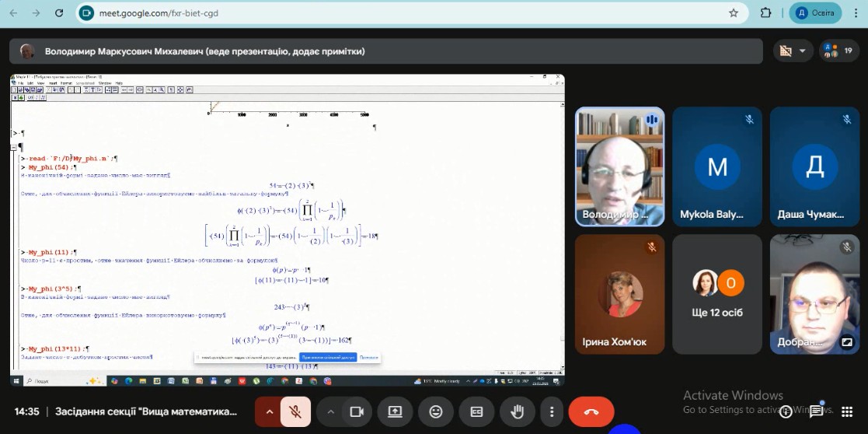
Task: Open the activities grid icon
Action: pyautogui.click(x=845, y=411)
